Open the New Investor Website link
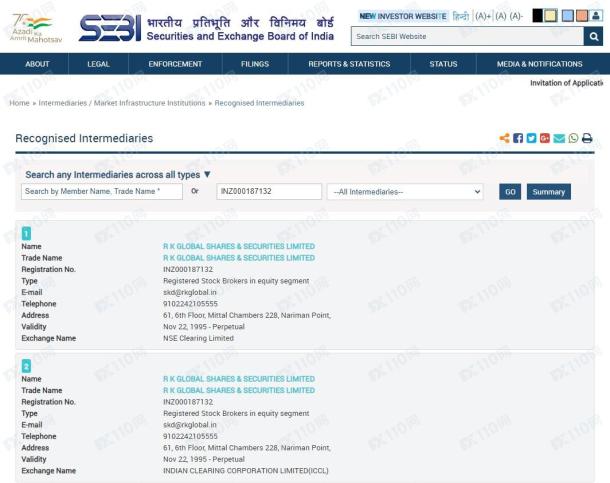The width and height of the screenshot is (610, 483). click(x=403, y=16)
